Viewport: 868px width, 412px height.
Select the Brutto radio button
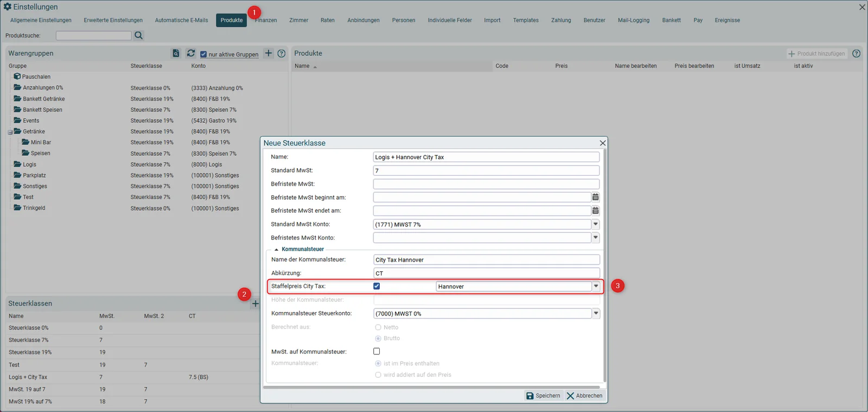[x=378, y=338]
